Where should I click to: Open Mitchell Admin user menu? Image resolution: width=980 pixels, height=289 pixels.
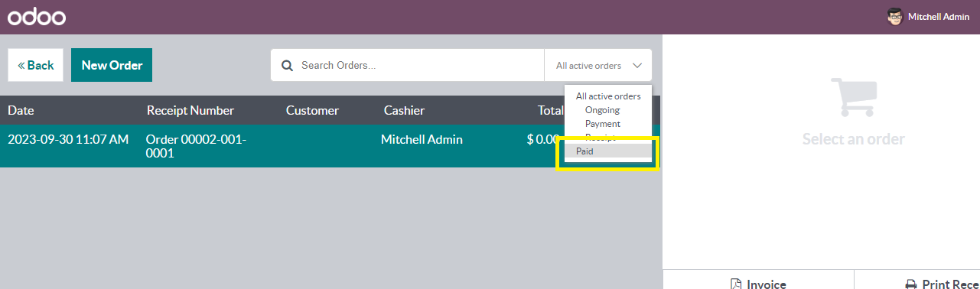(x=928, y=17)
